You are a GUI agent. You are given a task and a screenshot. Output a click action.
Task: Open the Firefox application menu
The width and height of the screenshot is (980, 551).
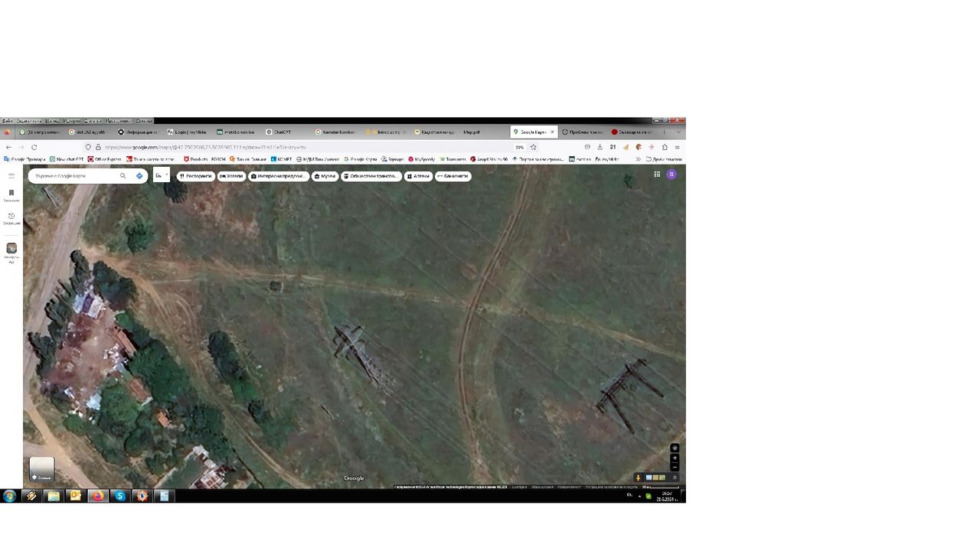(678, 147)
